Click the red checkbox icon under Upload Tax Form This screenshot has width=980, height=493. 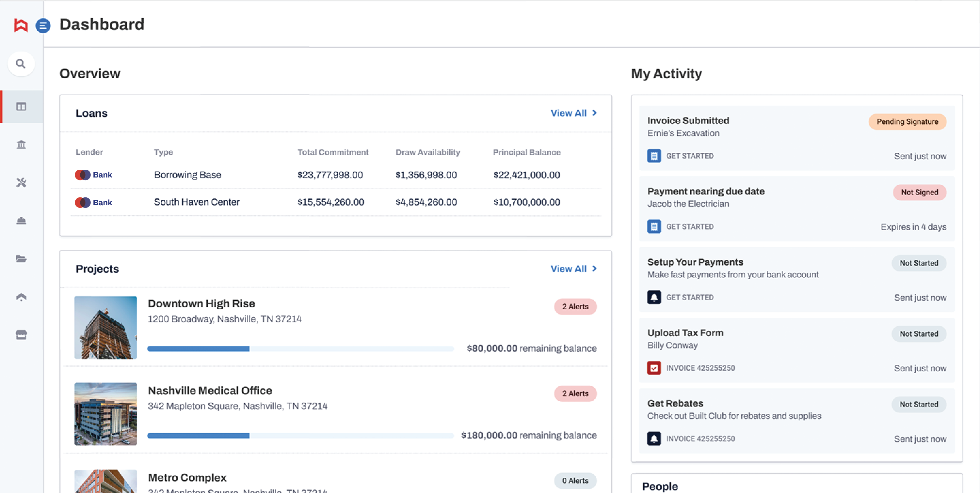654,368
